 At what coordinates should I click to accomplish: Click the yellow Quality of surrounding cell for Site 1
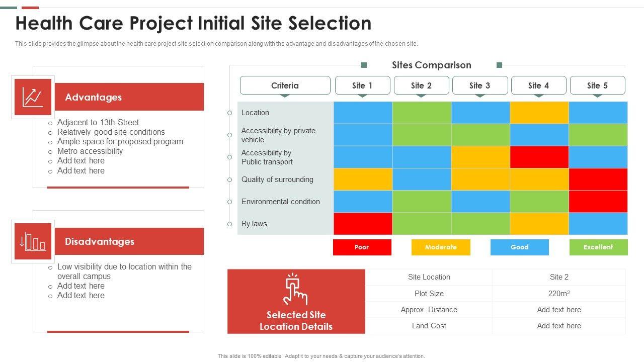(x=363, y=179)
